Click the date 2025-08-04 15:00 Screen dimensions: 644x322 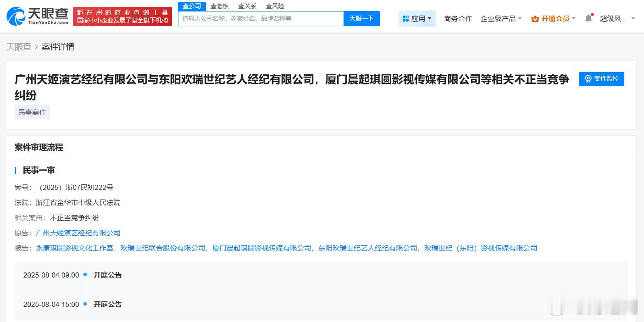click(51, 305)
